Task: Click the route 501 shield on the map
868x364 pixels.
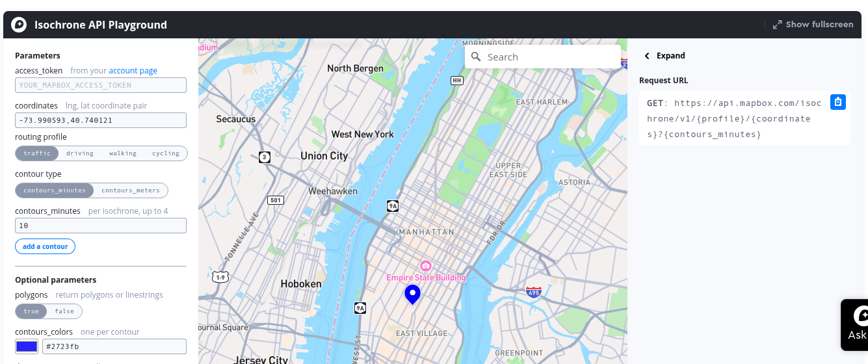Action: (x=276, y=200)
